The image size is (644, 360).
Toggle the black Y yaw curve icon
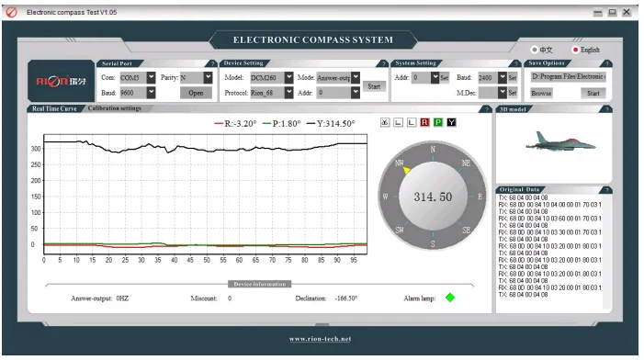pyautogui.click(x=451, y=122)
